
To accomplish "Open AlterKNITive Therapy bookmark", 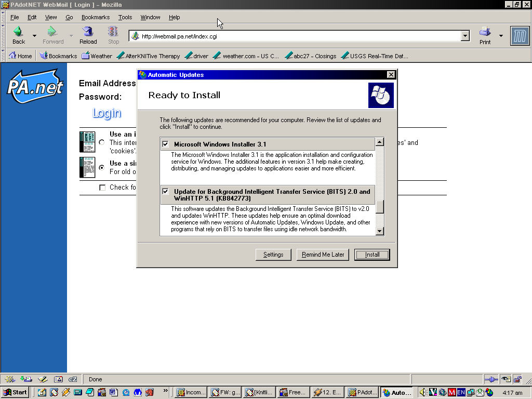I will click(x=148, y=56).
